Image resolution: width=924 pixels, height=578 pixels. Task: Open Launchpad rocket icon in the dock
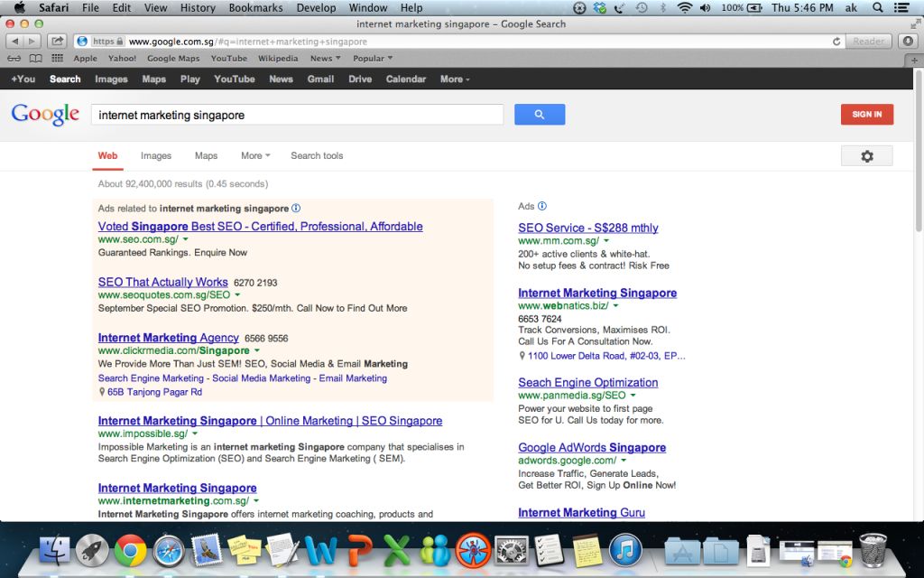click(x=92, y=551)
